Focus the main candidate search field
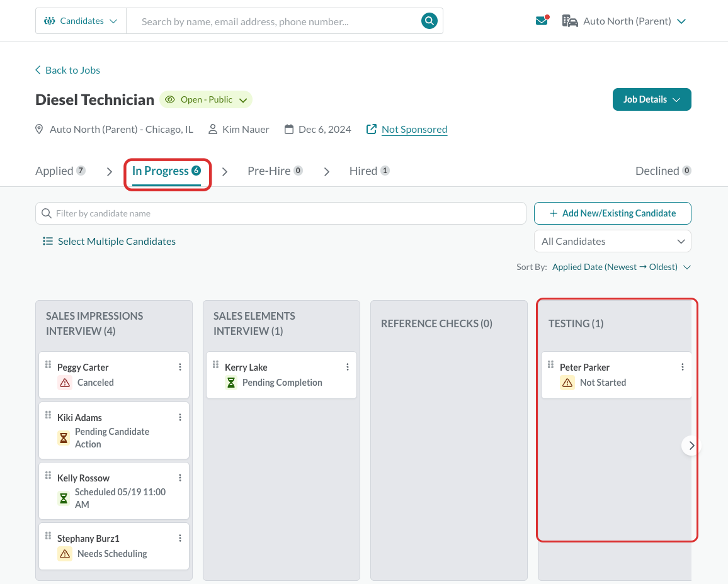 click(274, 21)
